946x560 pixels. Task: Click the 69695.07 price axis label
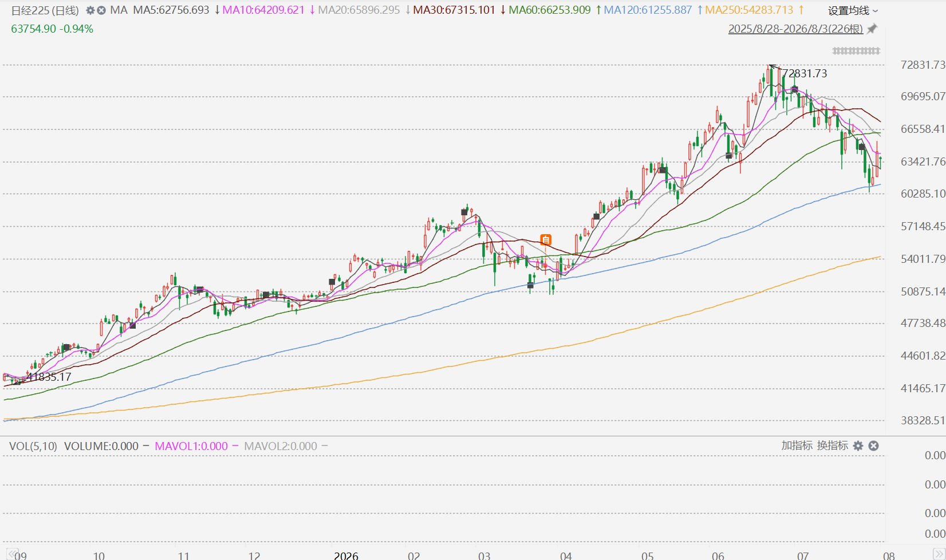pyautogui.click(x=923, y=96)
